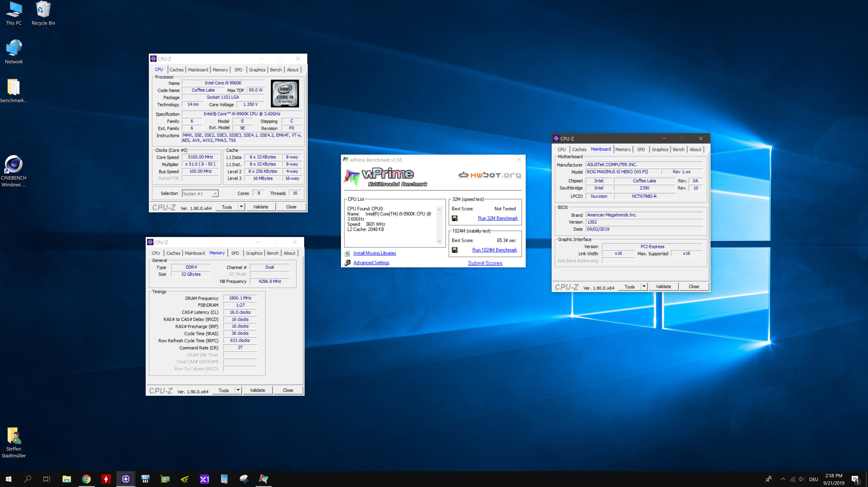Launch the red lightning bolt taskbar app
This screenshot has width=868, height=487.
click(106, 479)
